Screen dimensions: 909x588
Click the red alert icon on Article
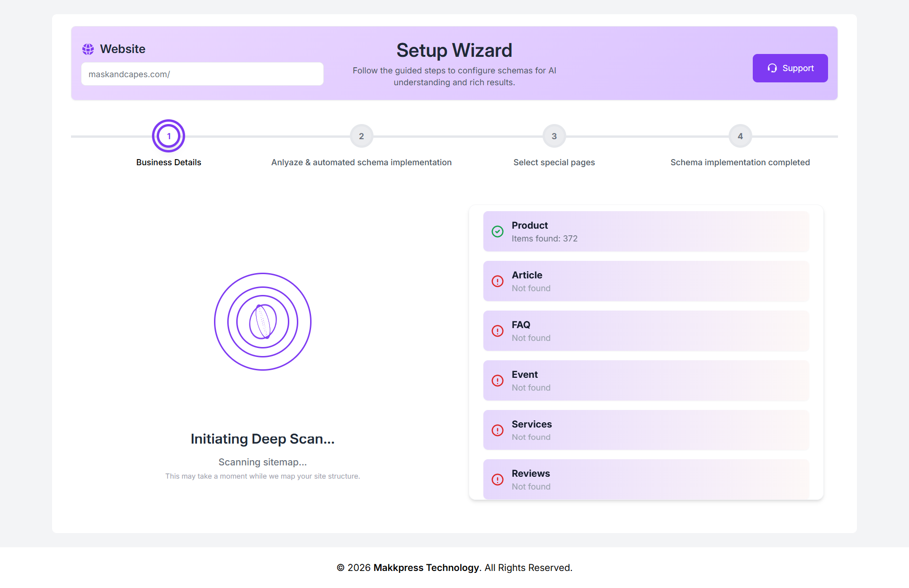point(498,281)
